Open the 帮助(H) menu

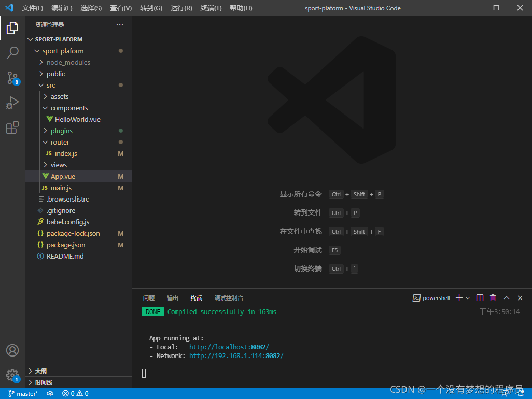click(241, 8)
